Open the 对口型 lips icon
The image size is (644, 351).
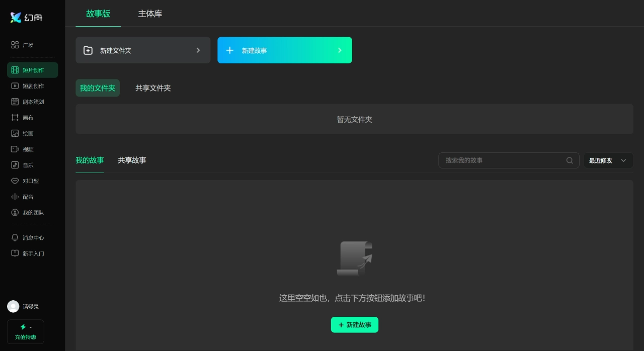pos(15,181)
